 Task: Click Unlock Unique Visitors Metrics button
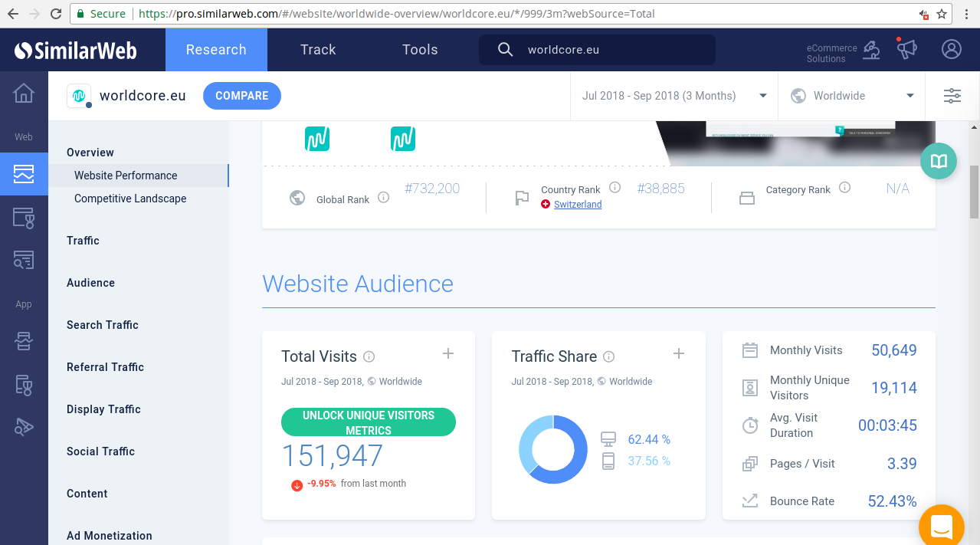tap(369, 422)
